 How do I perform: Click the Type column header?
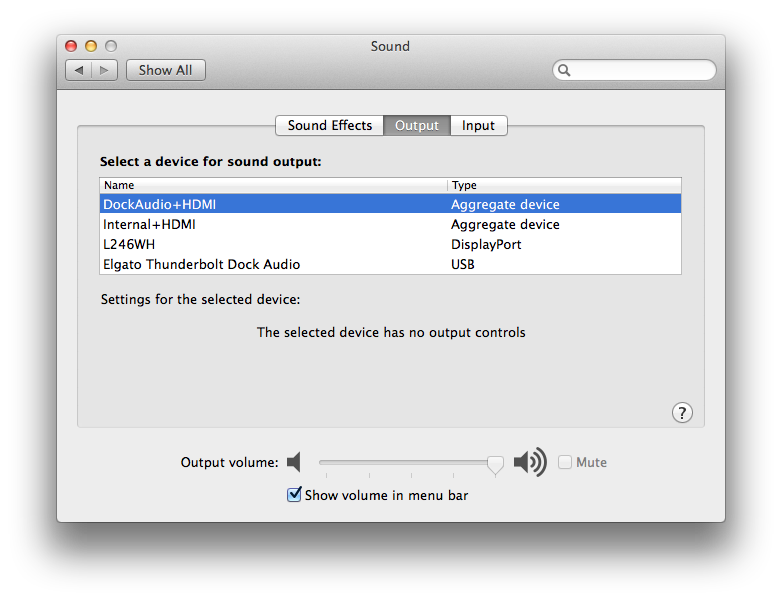[565, 186]
